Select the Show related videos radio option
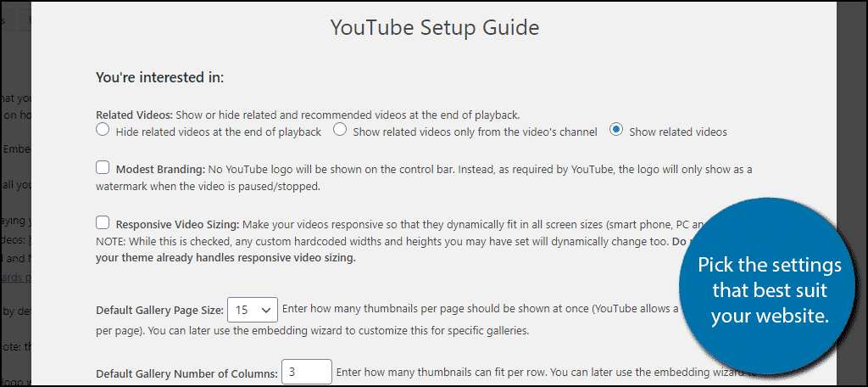This screenshot has height=387, width=868. (x=616, y=131)
